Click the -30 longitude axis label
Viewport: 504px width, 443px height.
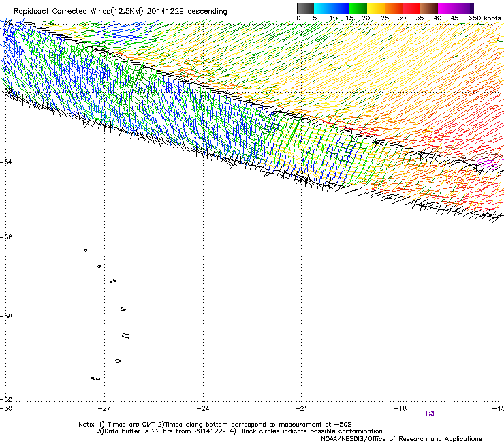[6, 408]
